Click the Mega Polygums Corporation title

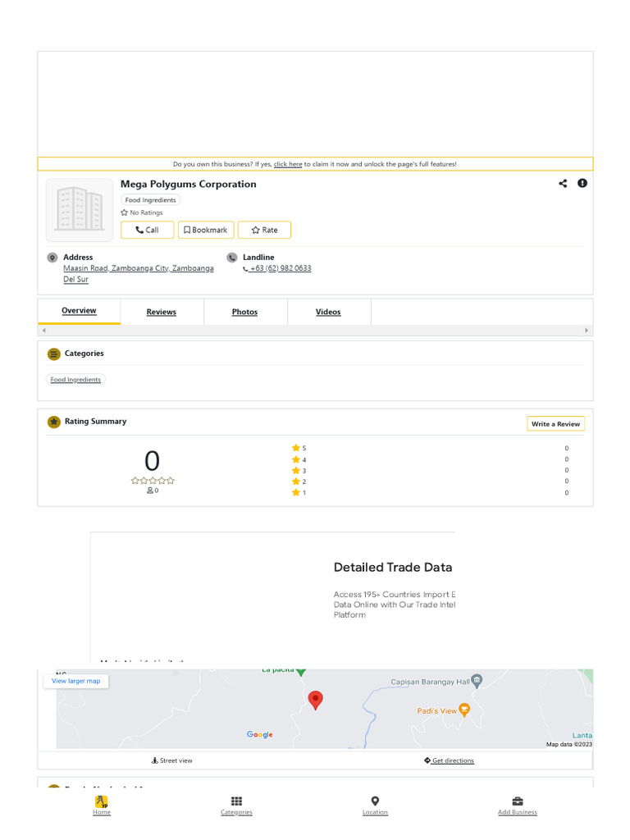coord(188,184)
